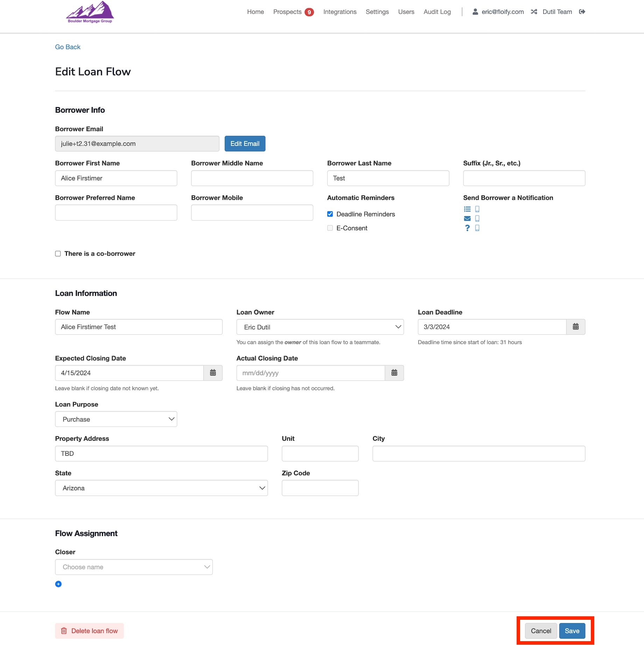Viewport: 644px width, 645px height.
Task: Click the question mark notification icon
Action: pos(467,228)
